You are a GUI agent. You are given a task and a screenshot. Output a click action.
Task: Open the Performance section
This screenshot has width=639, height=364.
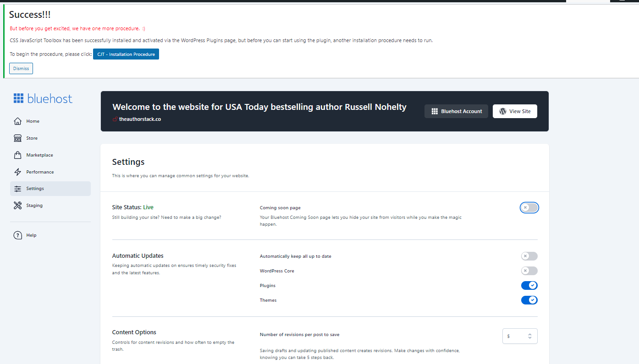click(x=50, y=172)
